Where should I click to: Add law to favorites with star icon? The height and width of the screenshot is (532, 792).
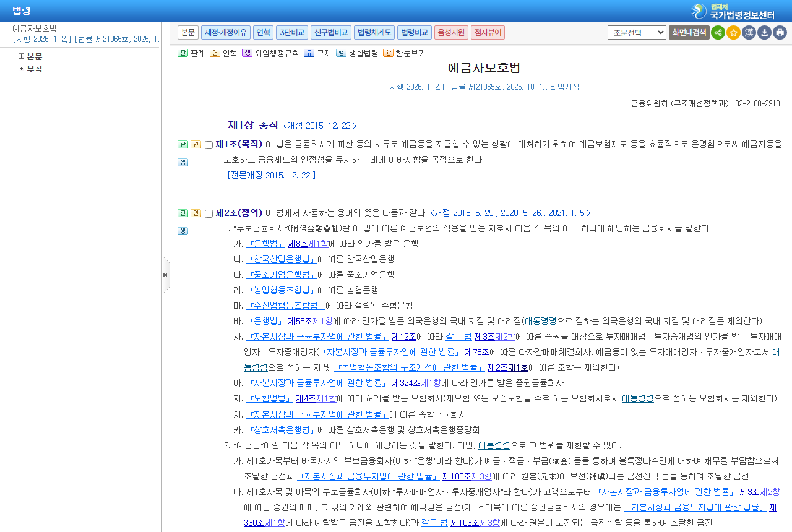tap(733, 33)
